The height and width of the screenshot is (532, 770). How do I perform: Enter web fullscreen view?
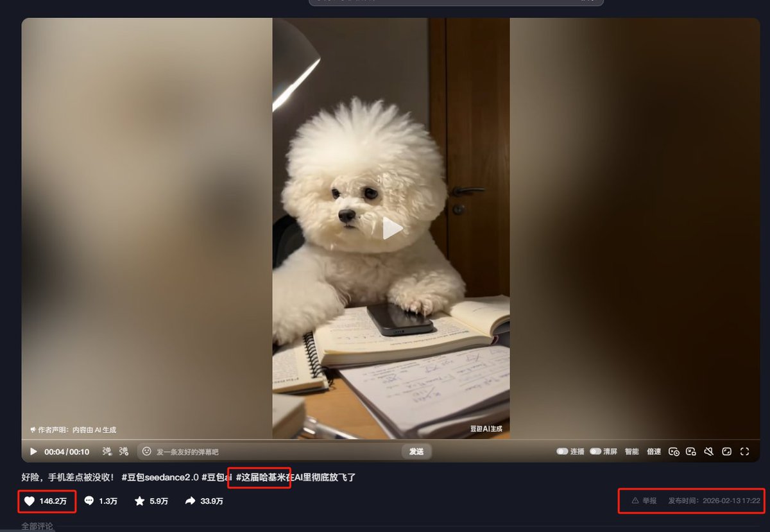click(727, 452)
